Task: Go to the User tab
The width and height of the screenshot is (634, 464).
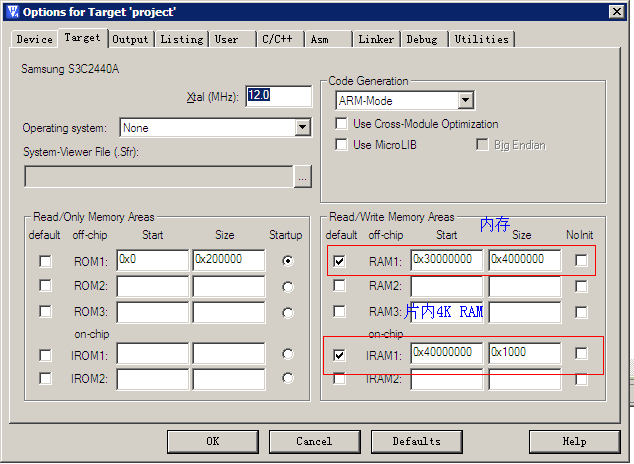Action: click(232, 39)
